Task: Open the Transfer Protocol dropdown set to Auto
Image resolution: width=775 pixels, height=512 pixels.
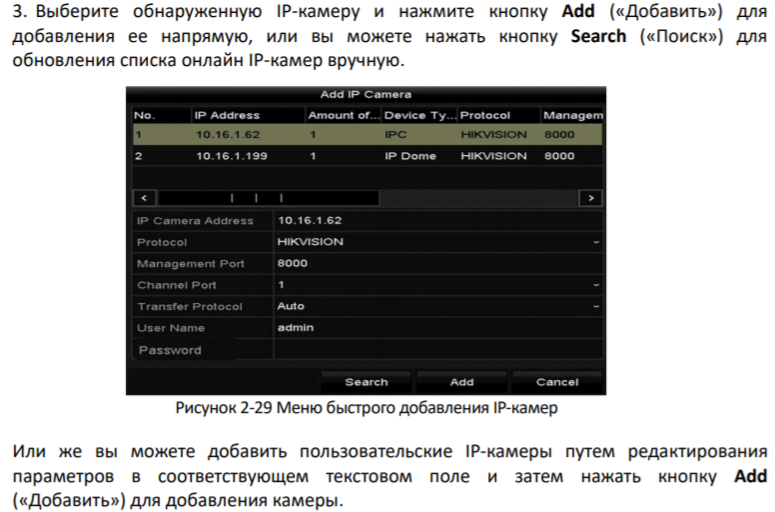Action: click(438, 307)
